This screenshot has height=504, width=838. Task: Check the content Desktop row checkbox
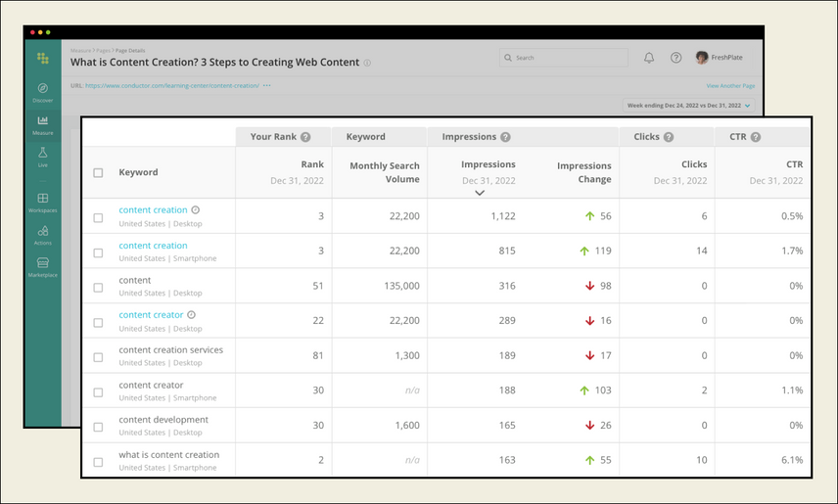point(98,288)
